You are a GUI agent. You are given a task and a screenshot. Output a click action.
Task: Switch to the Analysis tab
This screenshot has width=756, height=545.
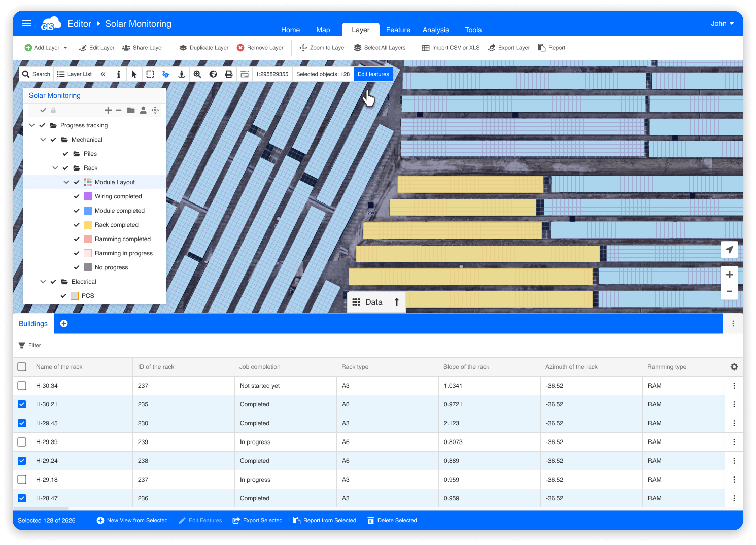436,30
